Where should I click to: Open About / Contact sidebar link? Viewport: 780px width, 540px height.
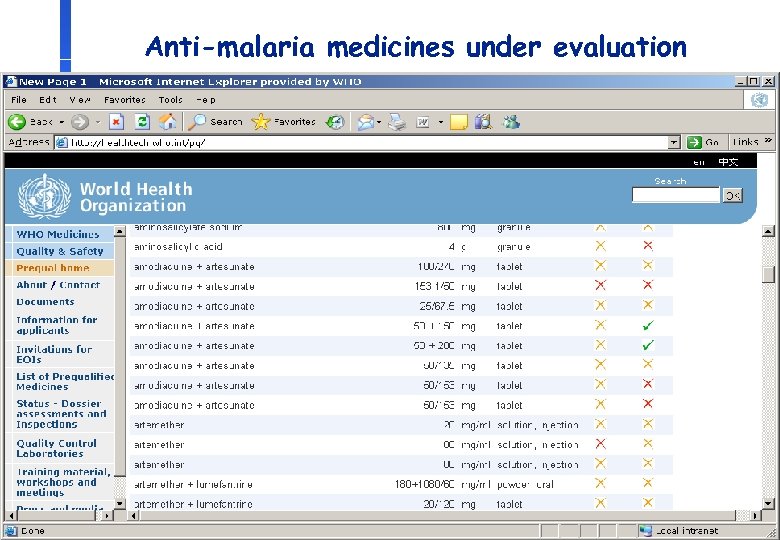click(x=58, y=285)
